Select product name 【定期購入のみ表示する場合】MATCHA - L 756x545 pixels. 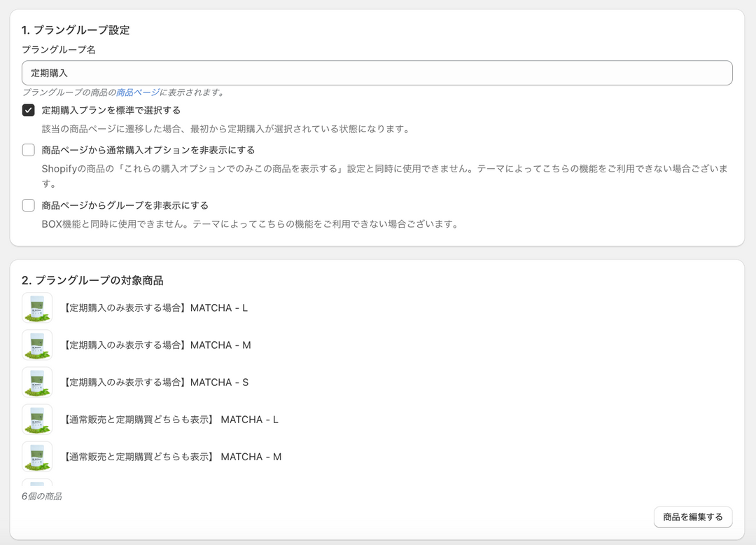(x=155, y=308)
